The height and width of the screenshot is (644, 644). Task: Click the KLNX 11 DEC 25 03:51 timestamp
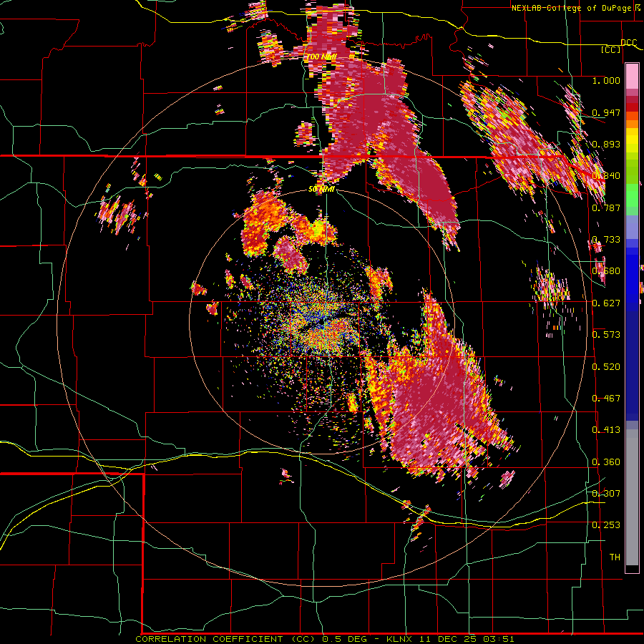(x=450, y=639)
